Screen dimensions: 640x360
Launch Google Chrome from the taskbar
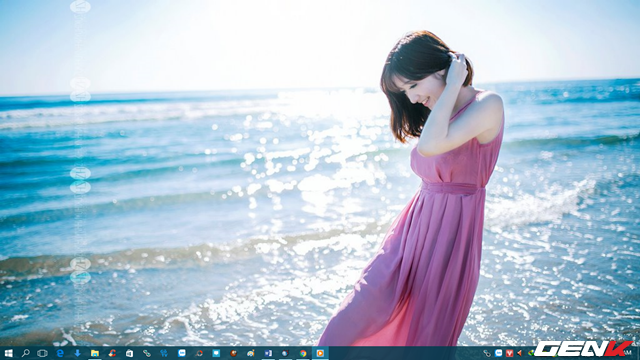pyautogui.click(x=303, y=353)
